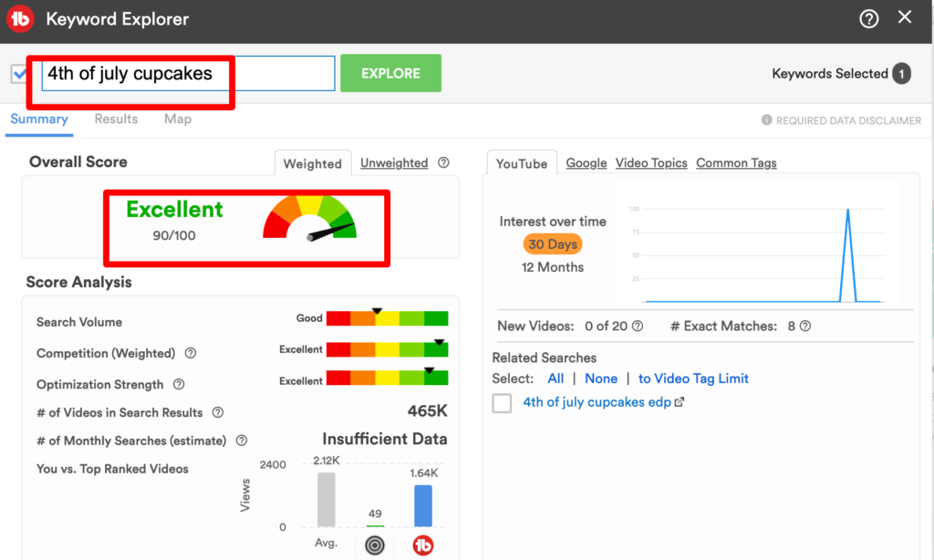Screen dimensions: 934x560
Task: Click None to deselect related searches
Action: (x=601, y=378)
